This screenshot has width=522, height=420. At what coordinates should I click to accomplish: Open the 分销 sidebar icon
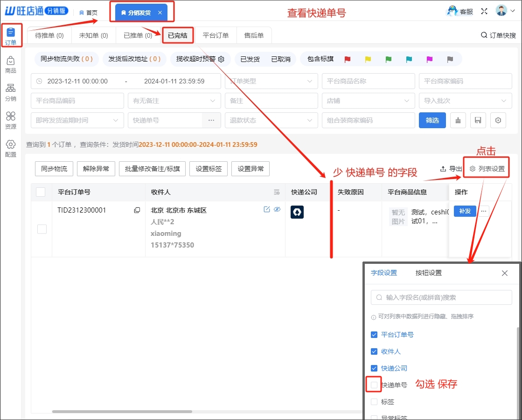(x=10, y=92)
